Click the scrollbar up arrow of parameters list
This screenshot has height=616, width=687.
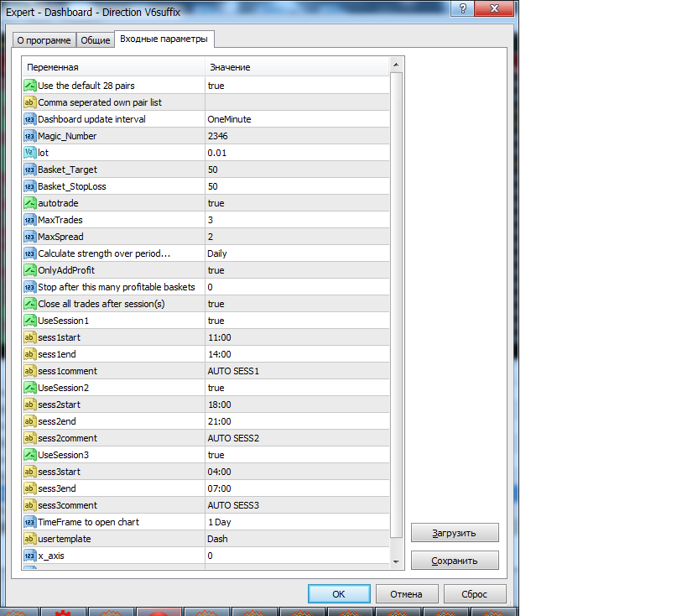396,65
